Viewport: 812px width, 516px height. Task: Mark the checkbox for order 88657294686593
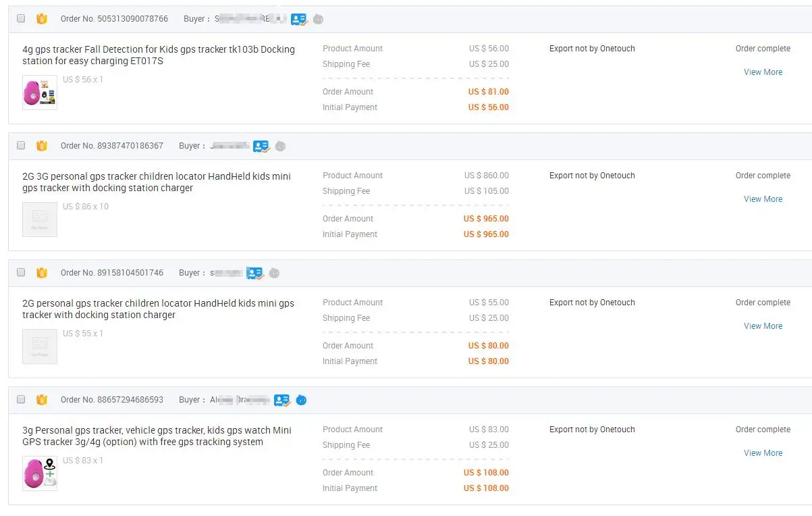coord(21,400)
